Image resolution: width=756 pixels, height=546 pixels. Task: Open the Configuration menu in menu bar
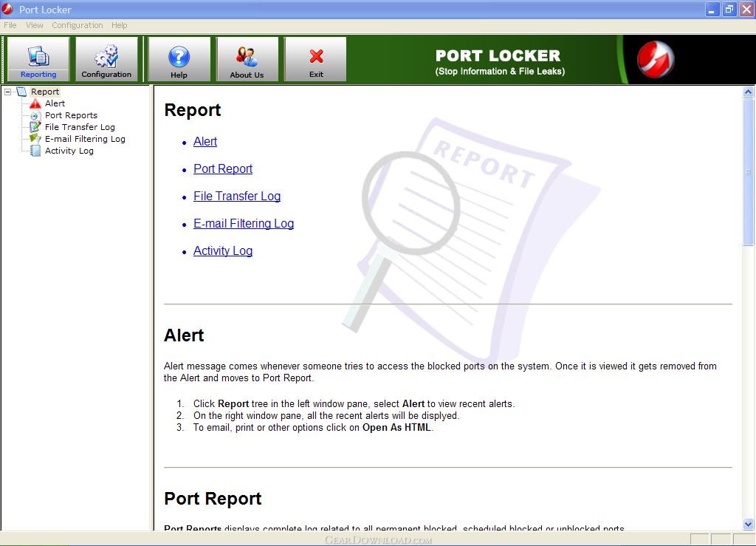(x=77, y=25)
